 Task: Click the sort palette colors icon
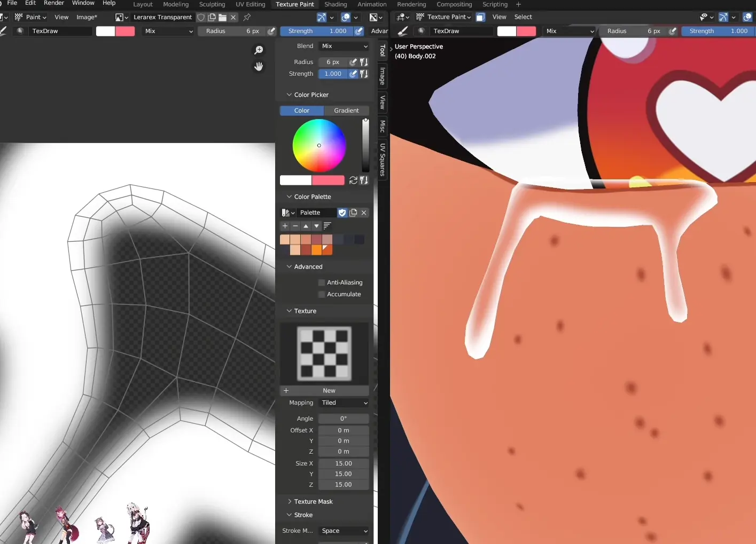click(328, 226)
